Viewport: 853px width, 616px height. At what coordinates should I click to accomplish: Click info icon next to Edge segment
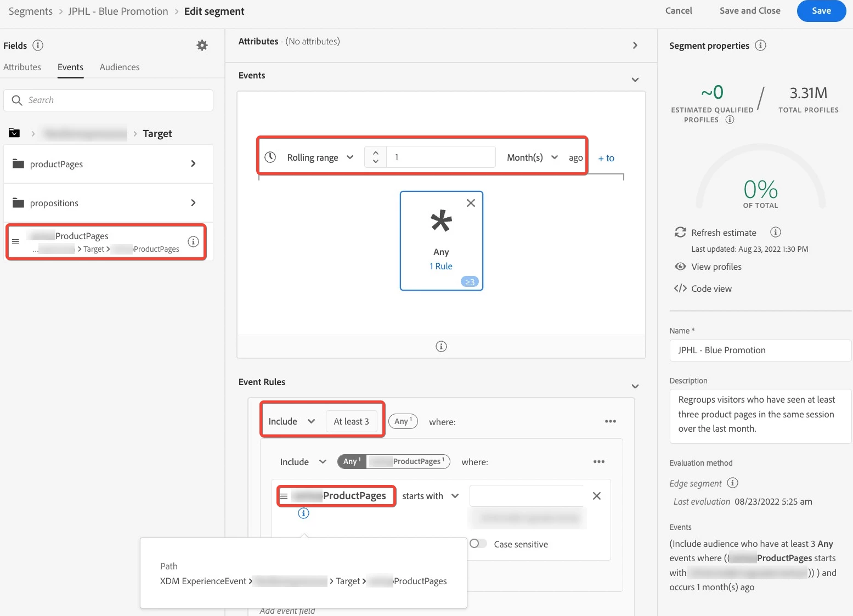coord(732,483)
